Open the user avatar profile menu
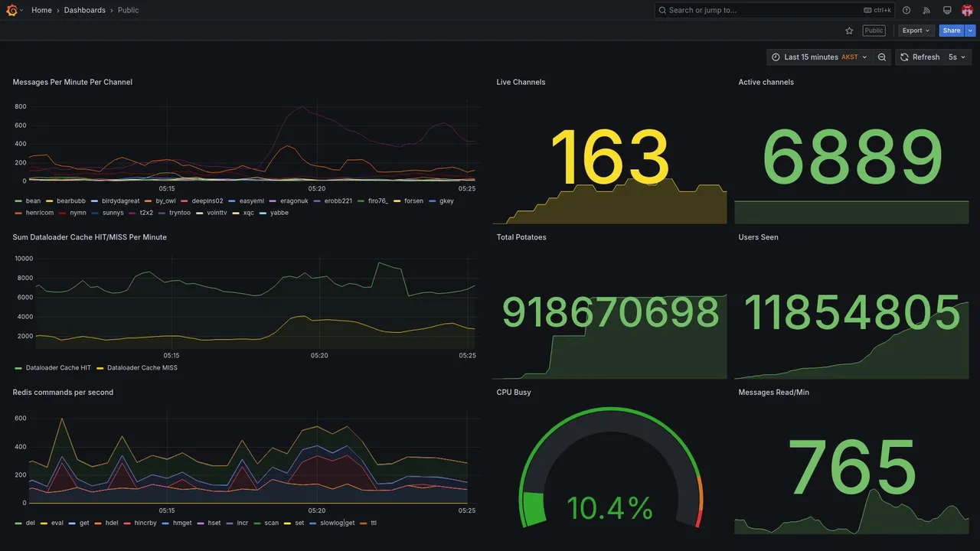This screenshot has width=980, height=551. (967, 10)
